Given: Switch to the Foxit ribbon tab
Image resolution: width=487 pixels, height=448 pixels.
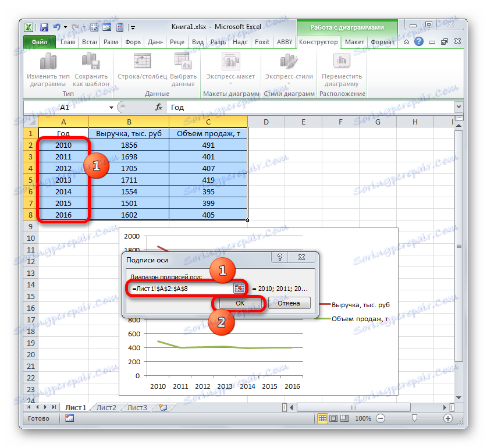Looking at the screenshot, I should coord(262,42).
